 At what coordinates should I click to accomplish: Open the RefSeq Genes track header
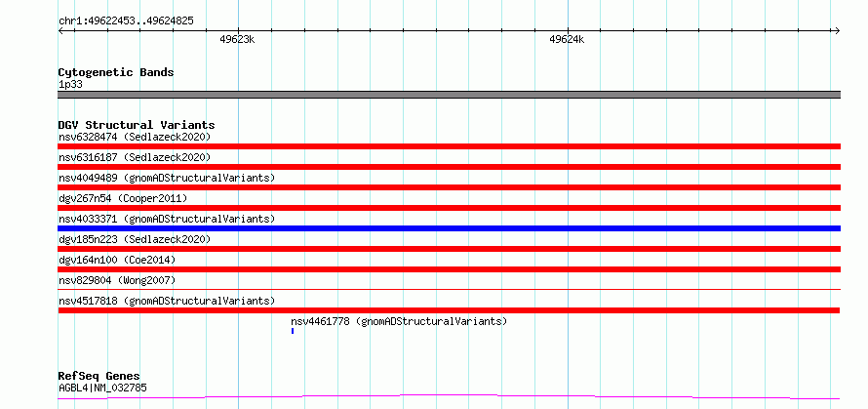(x=99, y=377)
